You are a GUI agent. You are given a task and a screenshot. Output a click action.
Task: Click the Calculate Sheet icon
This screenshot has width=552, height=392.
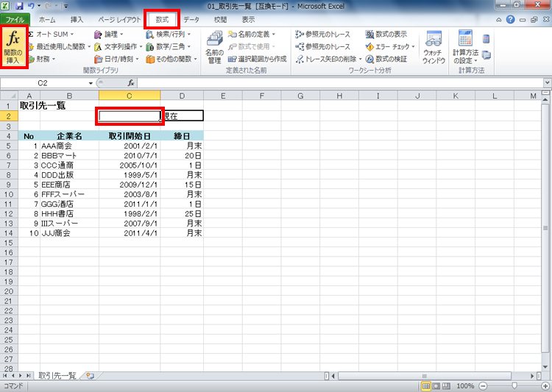(x=486, y=55)
